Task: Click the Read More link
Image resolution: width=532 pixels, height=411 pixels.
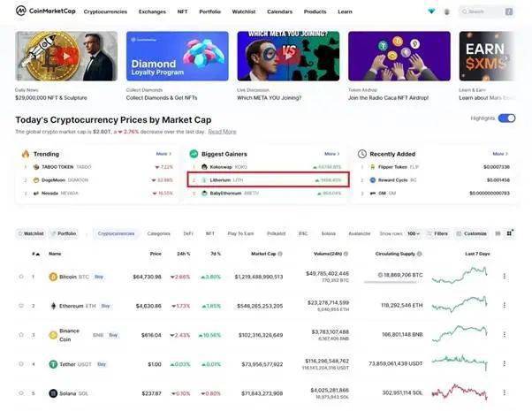Action: click(x=222, y=132)
